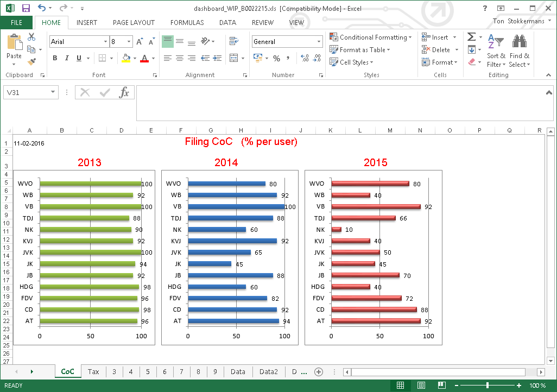Open the Arial font name dropdown
The width and height of the screenshot is (557, 392).
pos(105,42)
